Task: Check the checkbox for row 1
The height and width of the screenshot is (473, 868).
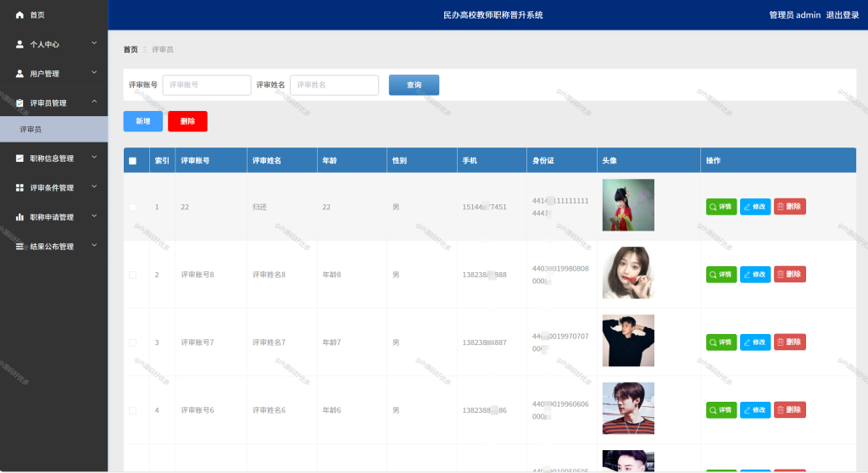Action: 132,207
